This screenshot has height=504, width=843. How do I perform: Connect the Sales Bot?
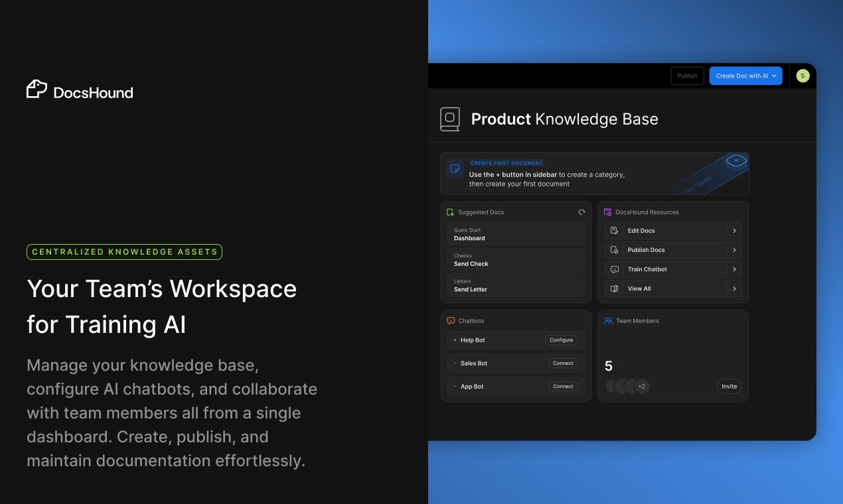(563, 363)
